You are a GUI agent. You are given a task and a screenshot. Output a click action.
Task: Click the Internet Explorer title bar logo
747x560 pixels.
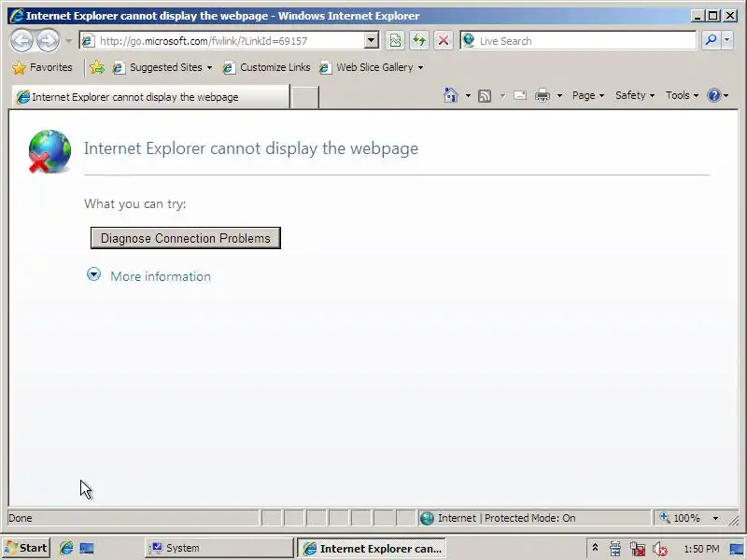click(16, 16)
